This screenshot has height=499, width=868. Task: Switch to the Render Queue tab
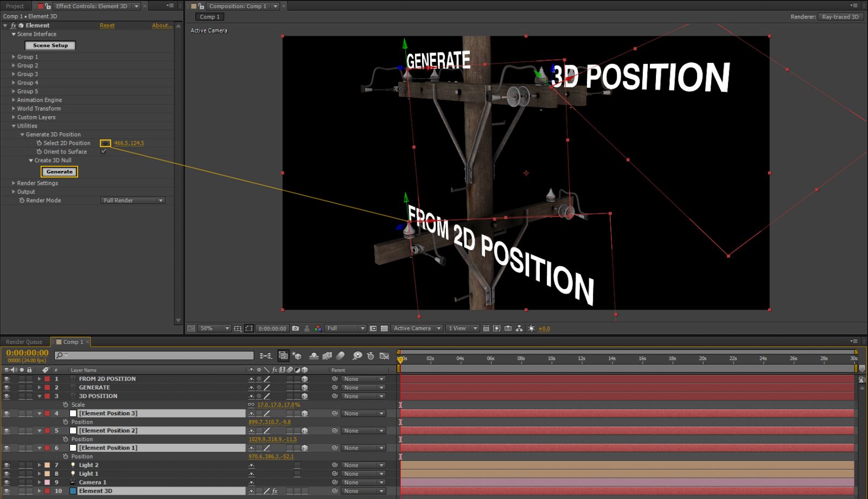[24, 342]
